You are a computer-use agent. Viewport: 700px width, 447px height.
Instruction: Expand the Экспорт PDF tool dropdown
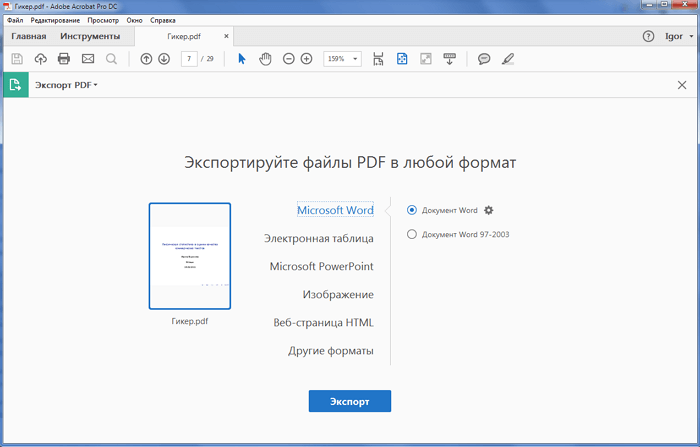(66, 85)
